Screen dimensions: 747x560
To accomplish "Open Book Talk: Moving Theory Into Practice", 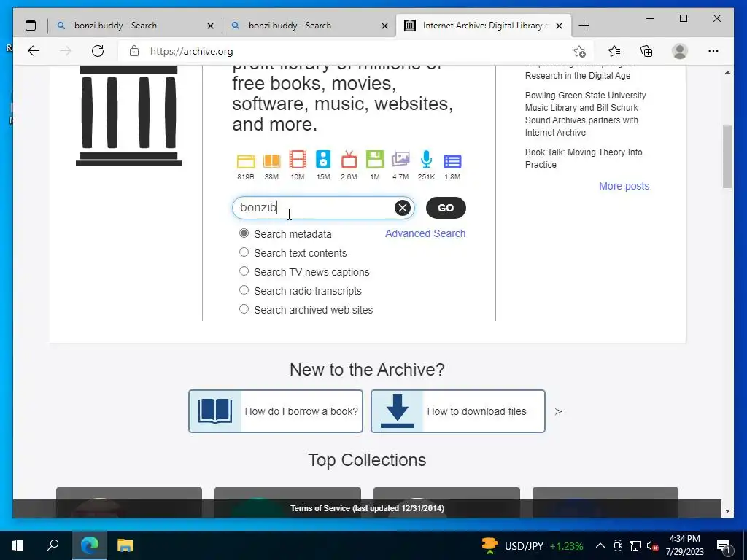I will (x=584, y=158).
